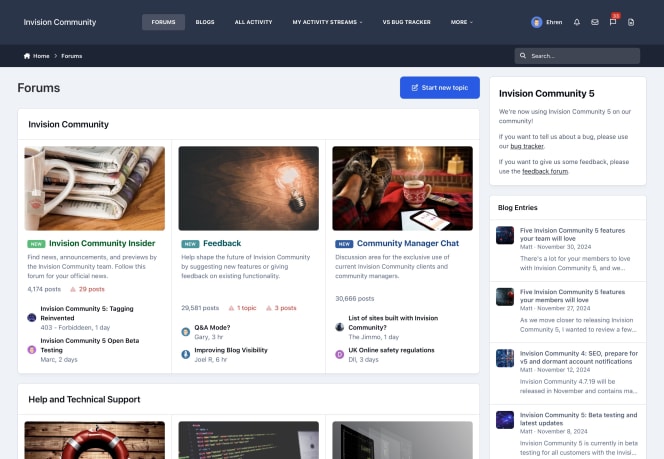The width and height of the screenshot is (664, 459).
Task: Open topic Improving Blog Visibility
Action: (231, 350)
